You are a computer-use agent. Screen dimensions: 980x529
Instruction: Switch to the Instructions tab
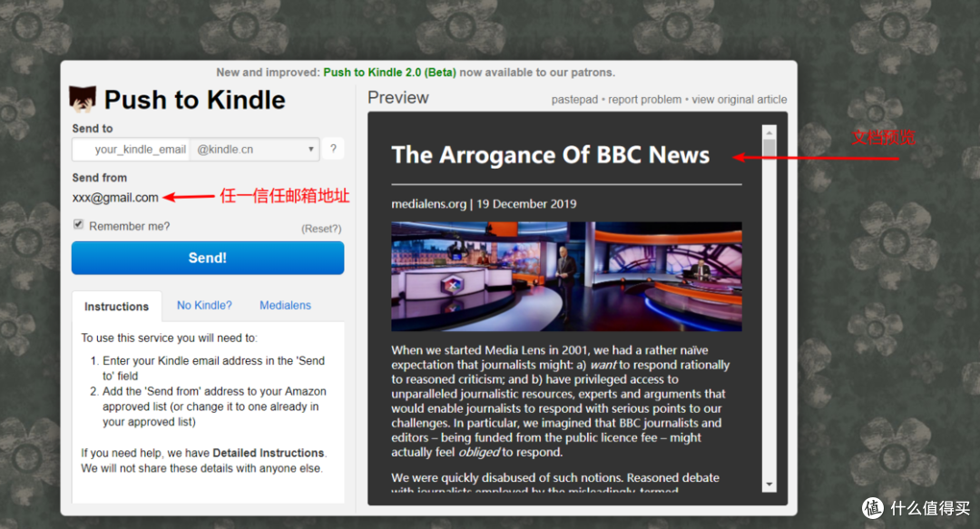point(117,307)
